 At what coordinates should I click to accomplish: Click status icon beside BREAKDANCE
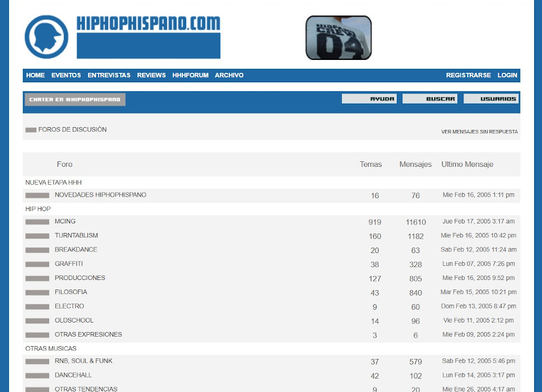(38, 250)
